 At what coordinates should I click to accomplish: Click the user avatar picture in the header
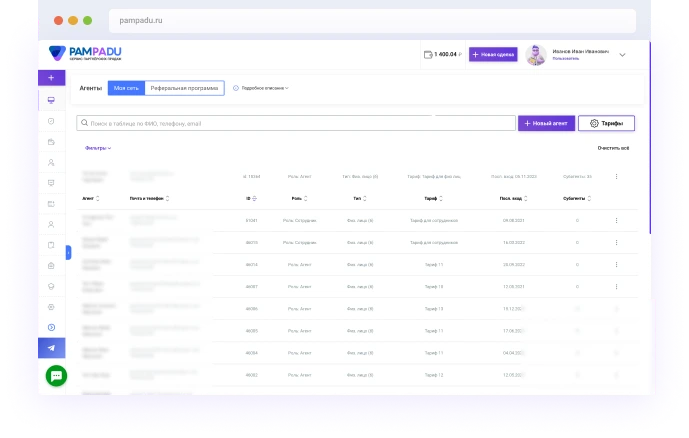click(x=536, y=55)
